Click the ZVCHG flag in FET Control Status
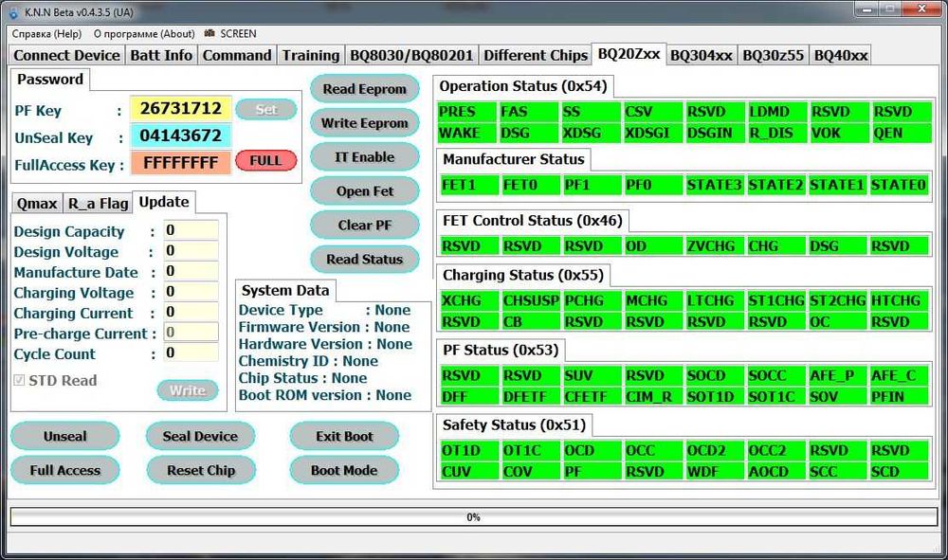The width and height of the screenshot is (948, 560). click(x=715, y=246)
